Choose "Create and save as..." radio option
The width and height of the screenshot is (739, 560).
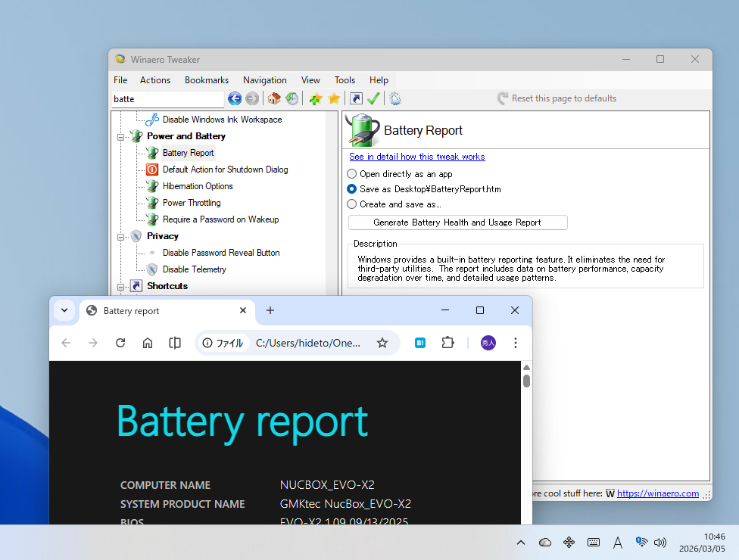[x=351, y=204]
